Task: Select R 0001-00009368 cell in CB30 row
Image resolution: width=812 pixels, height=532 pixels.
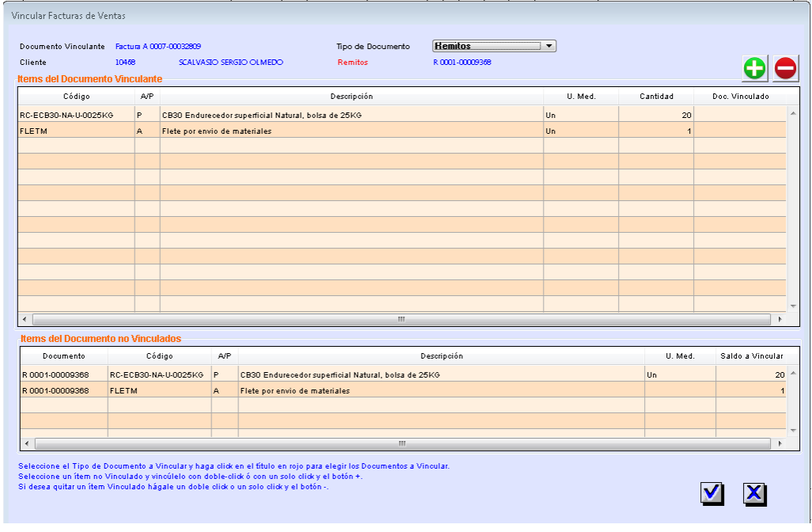Action: [x=63, y=374]
